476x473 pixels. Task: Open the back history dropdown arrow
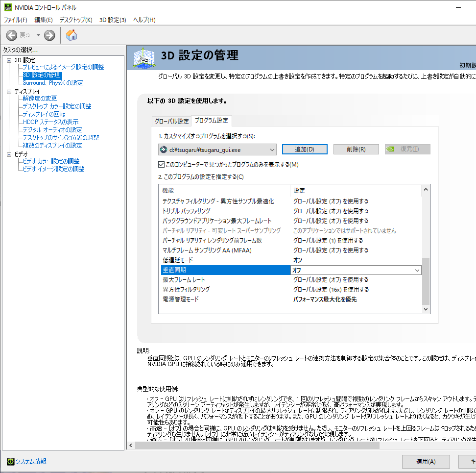click(38, 35)
